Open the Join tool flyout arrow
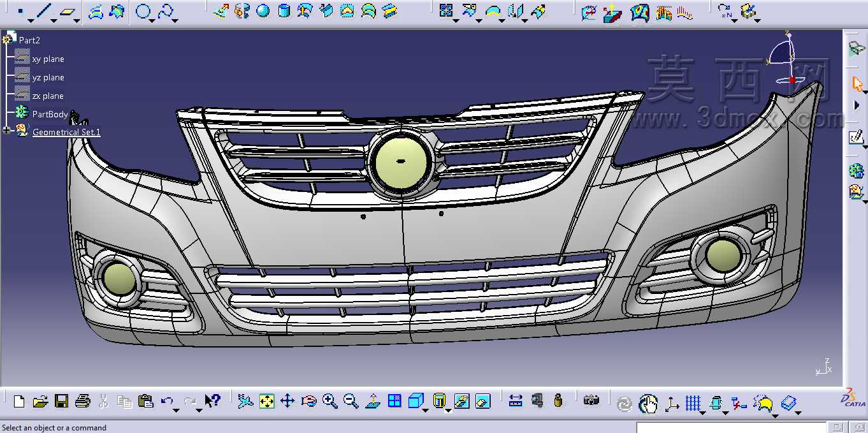 (x=456, y=20)
